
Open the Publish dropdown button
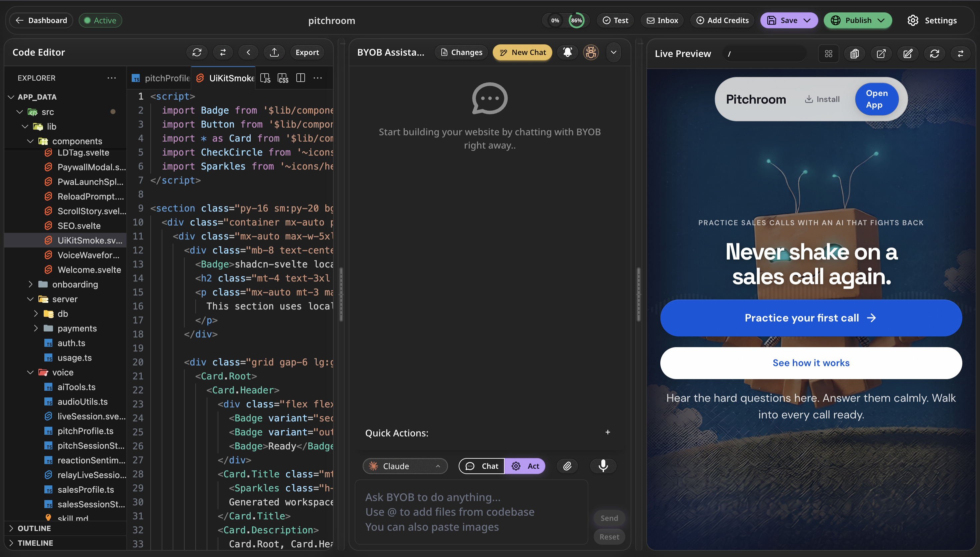[858, 20]
